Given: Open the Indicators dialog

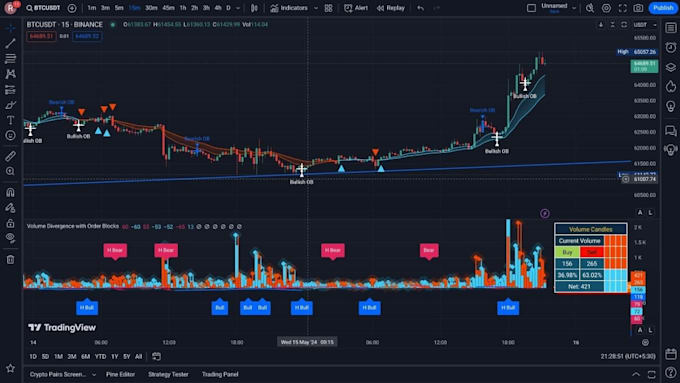Looking at the screenshot, I should (x=289, y=8).
